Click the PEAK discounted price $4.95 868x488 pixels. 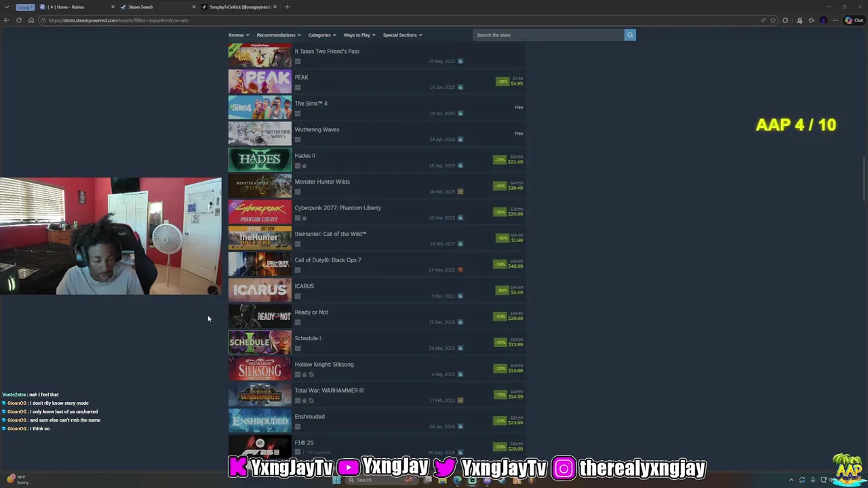pos(517,84)
